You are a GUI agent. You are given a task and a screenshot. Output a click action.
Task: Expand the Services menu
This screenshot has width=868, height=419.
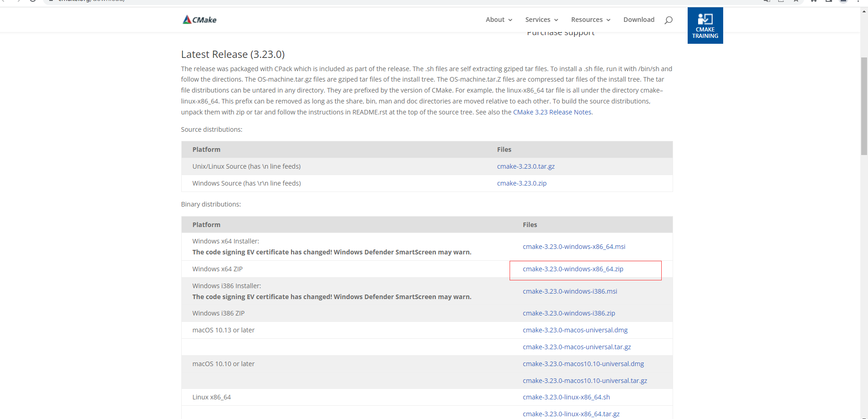tap(541, 20)
